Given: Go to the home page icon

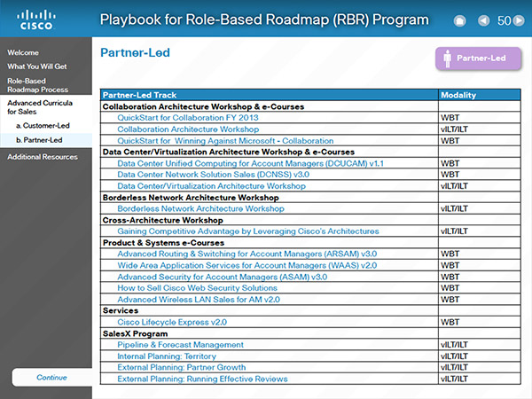Looking at the screenshot, I should [x=459, y=21].
